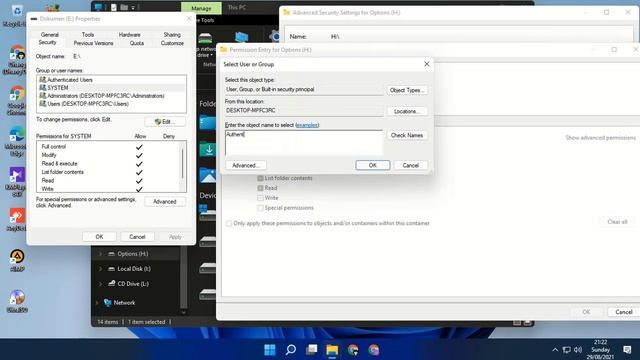Select Authenticated Users in group list
The width and height of the screenshot is (640, 360).
pyautogui.click(x=111, y=80)
